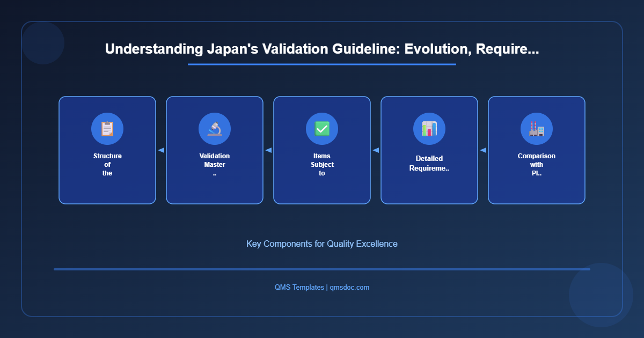The height and width of the screenshot is (338, 644).
Task: Select the 'Items Subject to' card
Action: (x=322, y=150)
